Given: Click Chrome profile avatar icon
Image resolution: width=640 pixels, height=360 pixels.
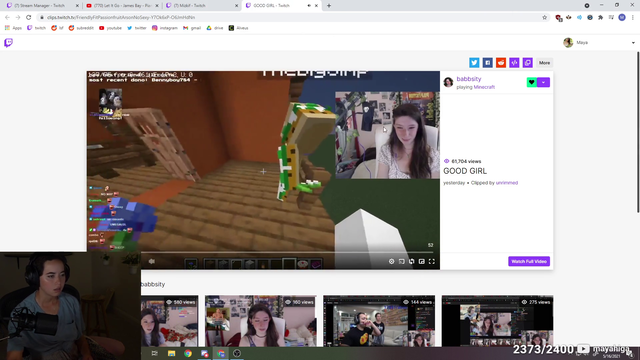Looking at the screenshot, I should pyautogui.click(x=622, y=17).
